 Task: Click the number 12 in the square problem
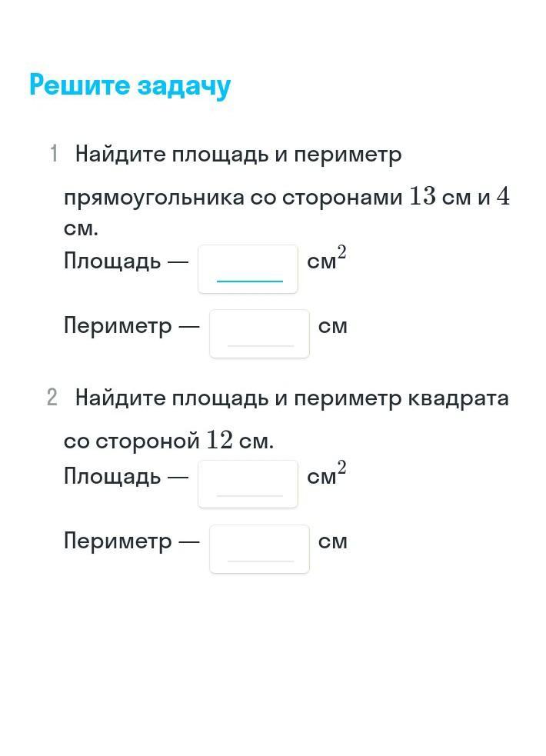(x=219, y=441)
